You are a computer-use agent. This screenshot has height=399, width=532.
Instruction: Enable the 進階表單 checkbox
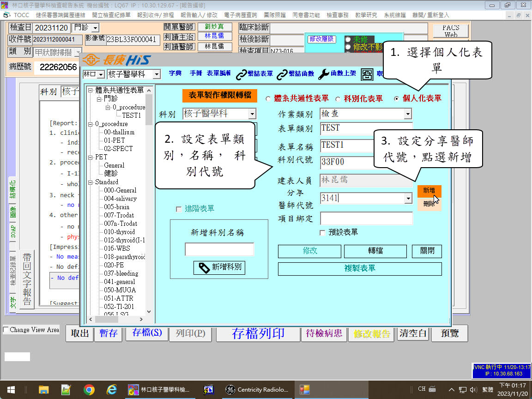(x=179, y=209)
